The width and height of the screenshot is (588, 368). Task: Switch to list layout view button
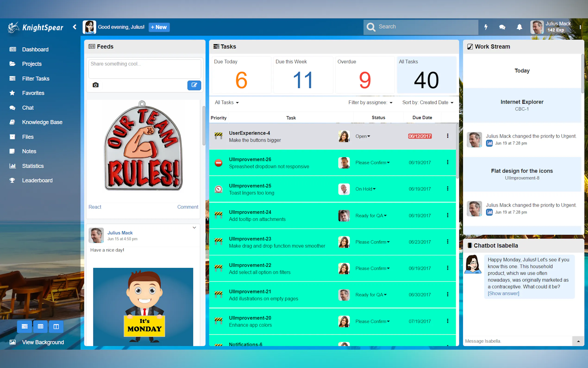point(24,326)
